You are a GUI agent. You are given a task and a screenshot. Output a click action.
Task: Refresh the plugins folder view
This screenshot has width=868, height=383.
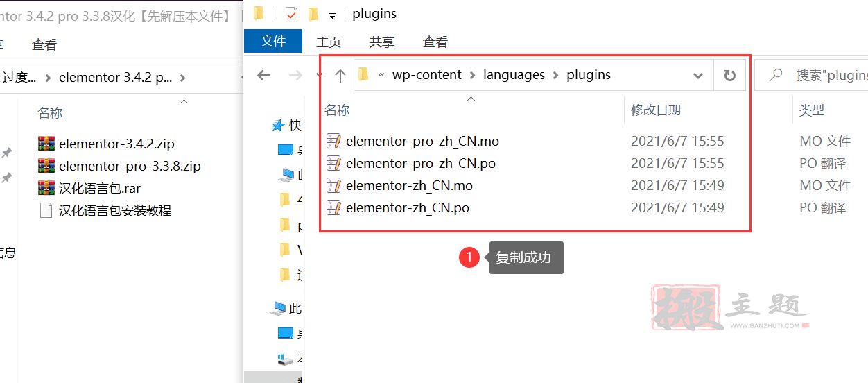pyautogui.click(x=729, y=75)
